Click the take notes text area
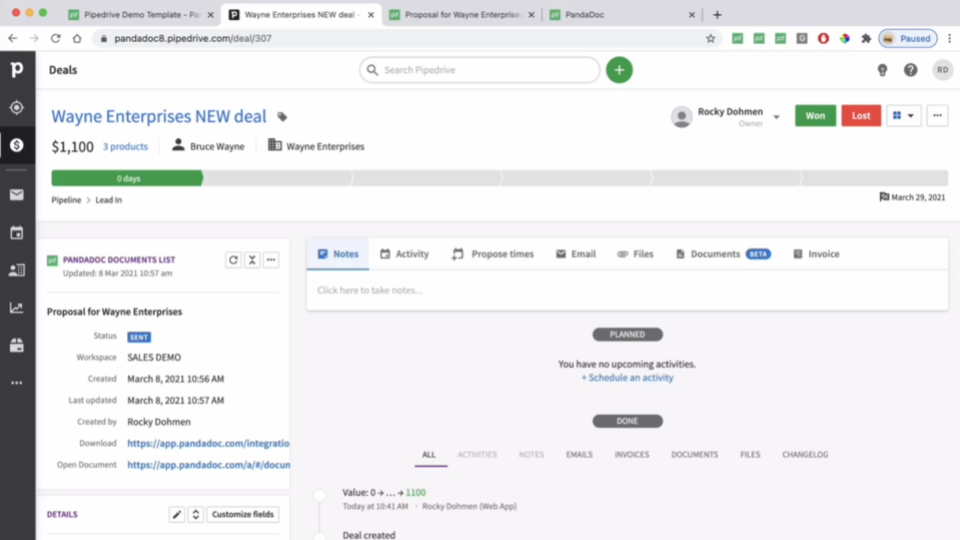 (x=627, y=290)
